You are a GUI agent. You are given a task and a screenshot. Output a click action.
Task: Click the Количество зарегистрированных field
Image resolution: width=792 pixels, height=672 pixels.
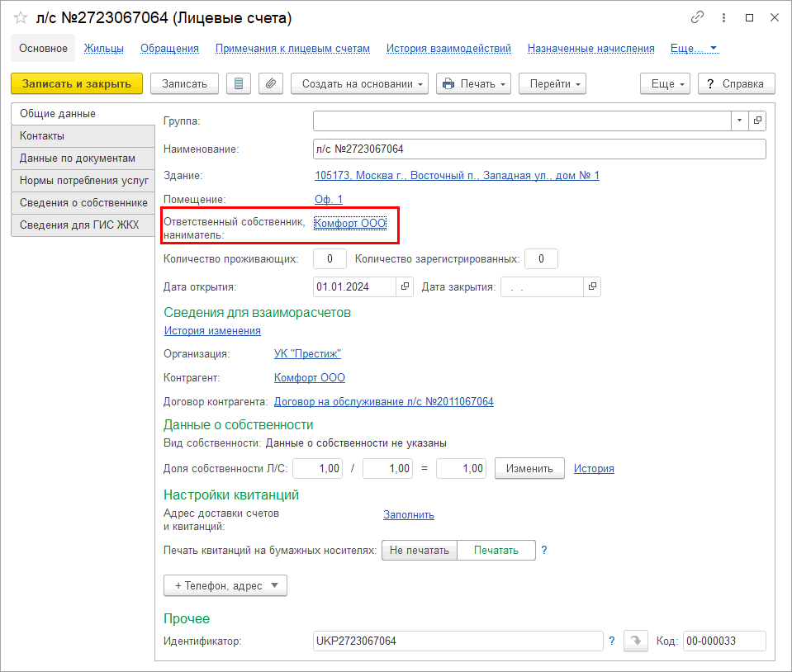541,259
